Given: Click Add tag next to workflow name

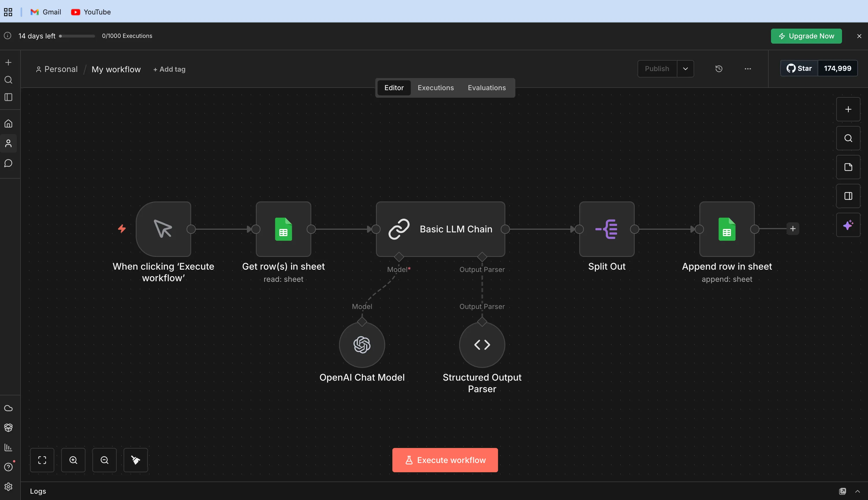Looking at the screenshot, I should [x=169, y=69].
